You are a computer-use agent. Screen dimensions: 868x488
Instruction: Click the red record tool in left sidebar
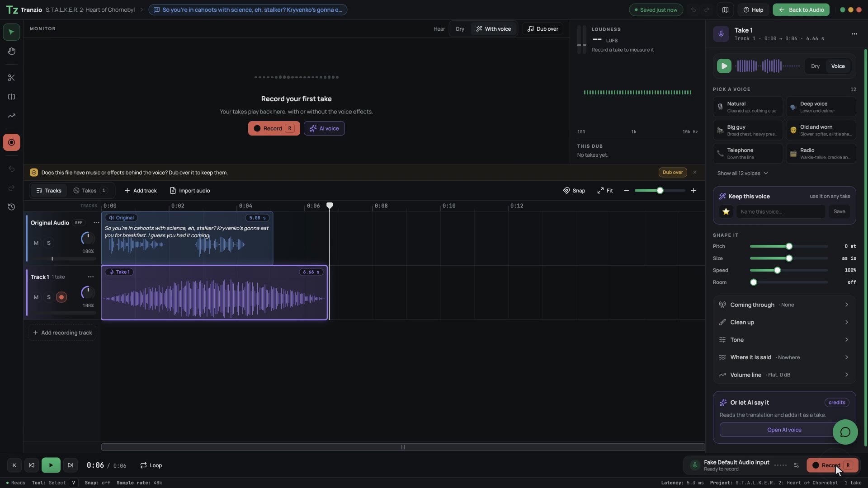(x=11, y=142)
